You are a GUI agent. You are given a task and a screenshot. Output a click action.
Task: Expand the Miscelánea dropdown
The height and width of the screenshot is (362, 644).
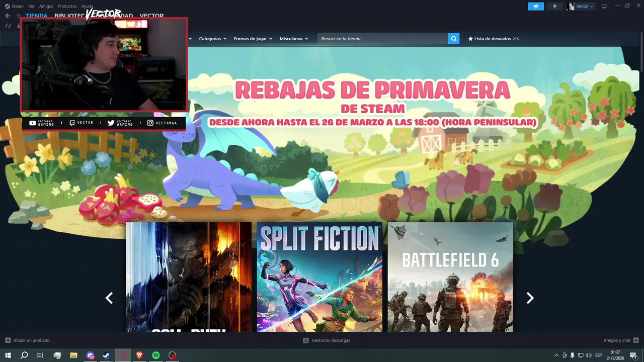(x=294, y=39)
